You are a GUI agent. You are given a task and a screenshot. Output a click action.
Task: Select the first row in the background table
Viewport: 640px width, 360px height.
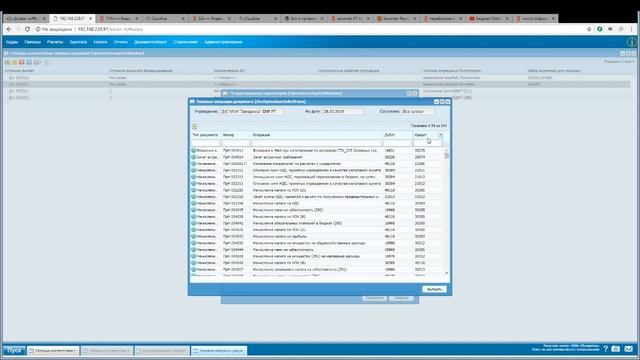click(x=318, y=78)
